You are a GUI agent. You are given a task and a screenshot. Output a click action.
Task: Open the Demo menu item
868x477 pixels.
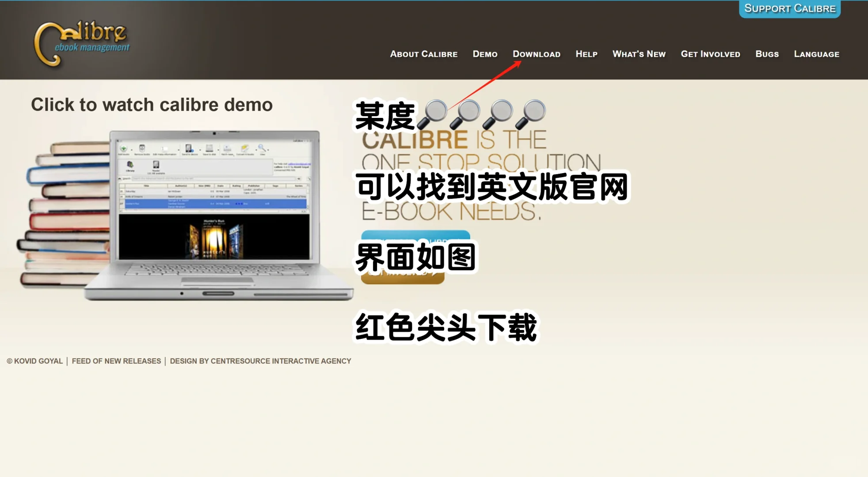pos(485,54)
